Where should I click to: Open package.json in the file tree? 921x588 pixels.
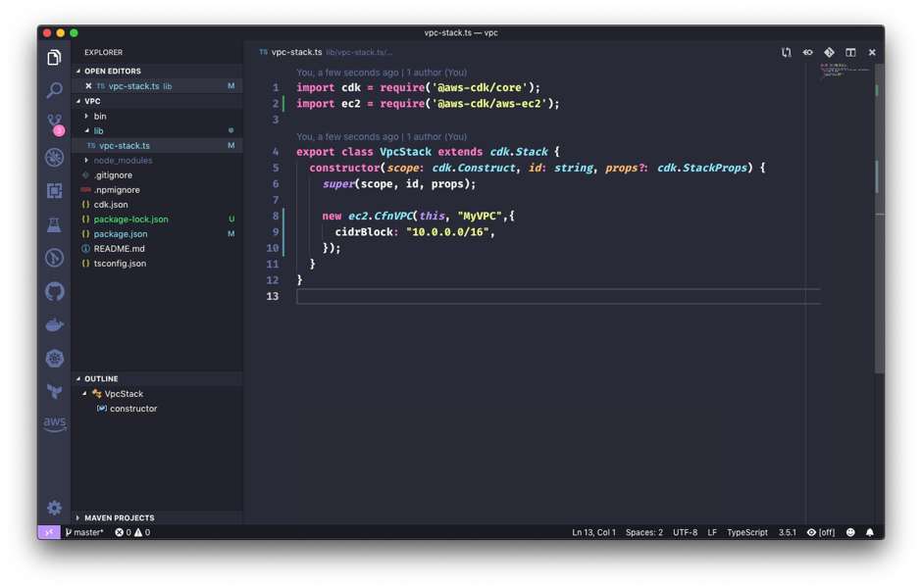click(121, 233)
